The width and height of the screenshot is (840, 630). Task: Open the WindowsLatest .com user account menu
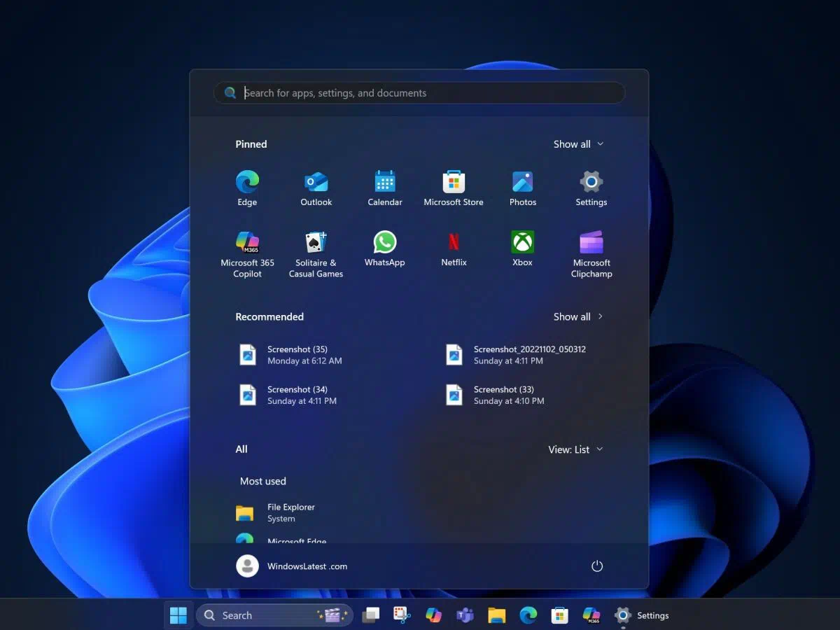pyautogui.click(x=292, y=566)
